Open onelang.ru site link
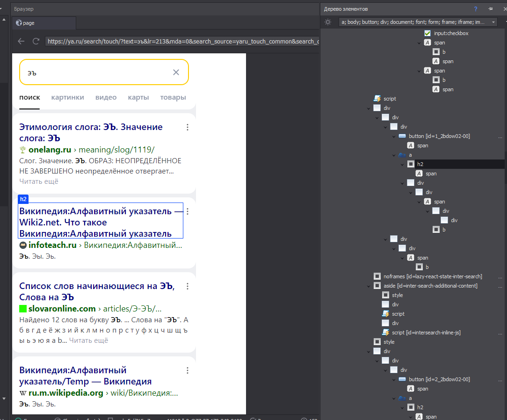This screenshot has height=420, width=507. (50, 150)
